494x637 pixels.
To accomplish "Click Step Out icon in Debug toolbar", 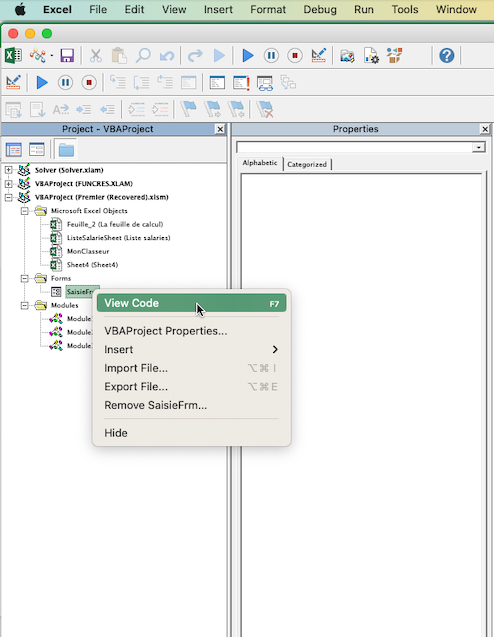I will 165,82.
